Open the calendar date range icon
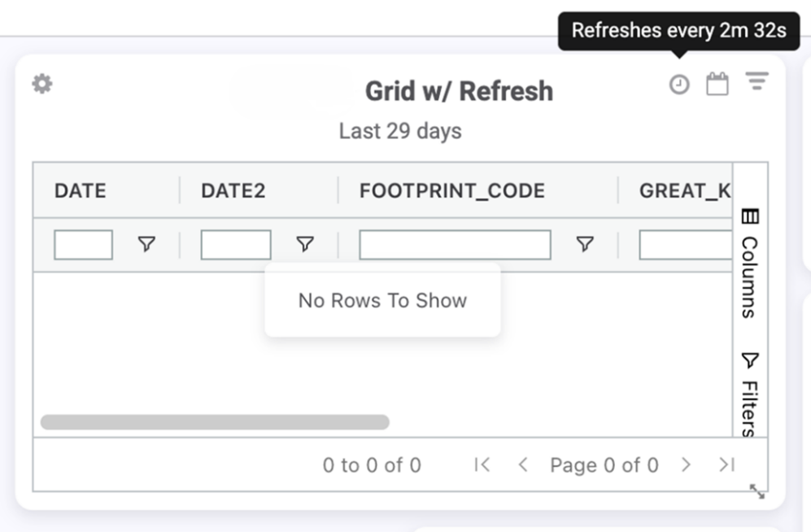The width and height of the screenshot is (811, 532). point(717,84)
